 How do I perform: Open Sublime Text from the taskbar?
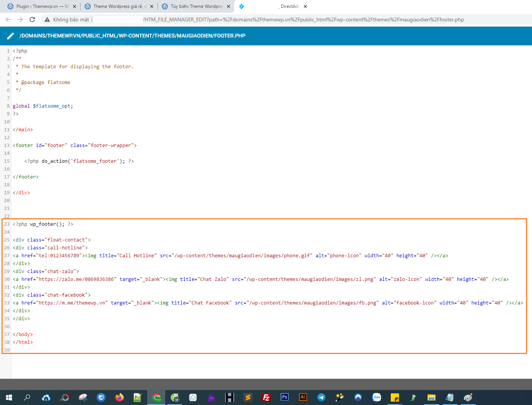(248, 397)
